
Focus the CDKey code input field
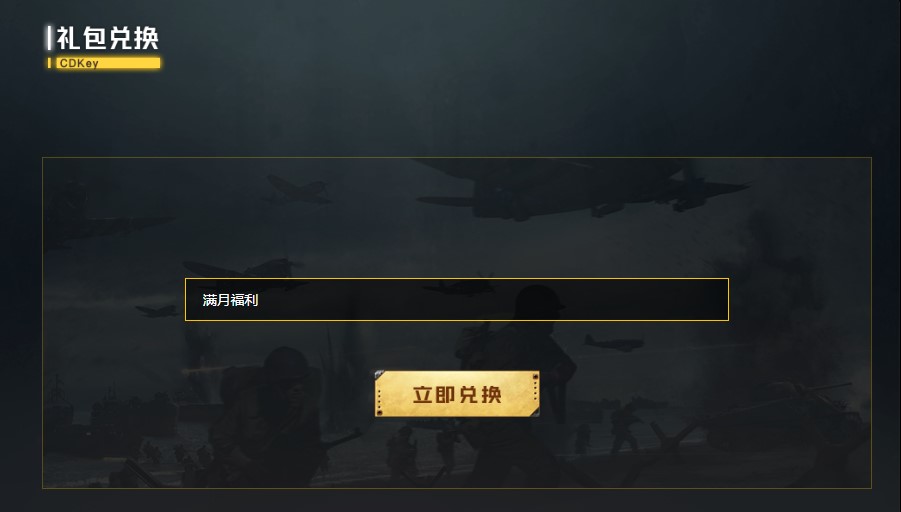click(x=457, y=299)
